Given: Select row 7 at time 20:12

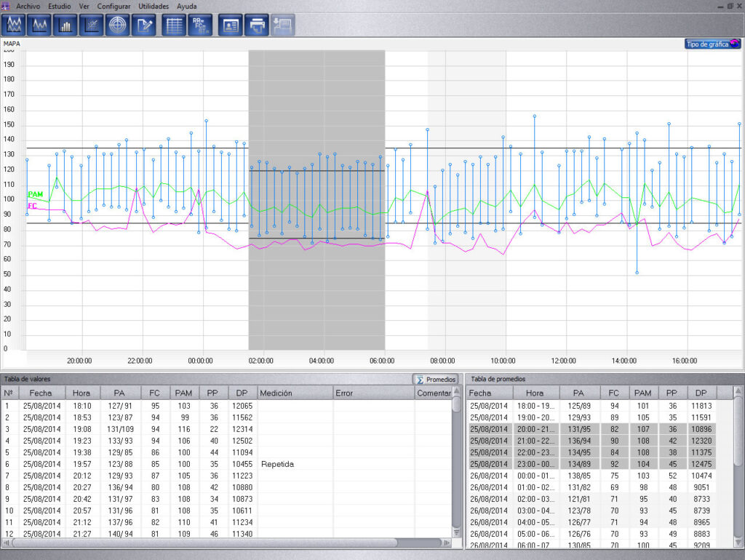Looking at the screenshot, I should click(x=226, y=476).
